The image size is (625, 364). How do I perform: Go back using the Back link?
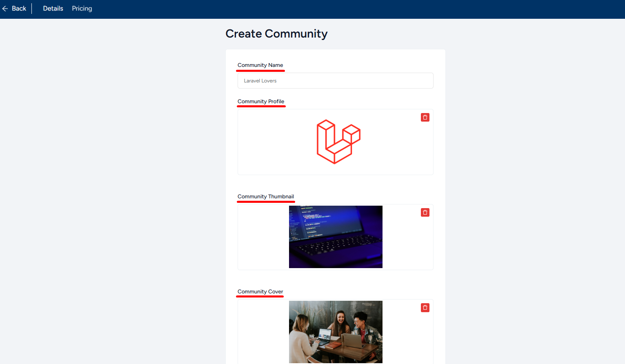coord(19,9)
